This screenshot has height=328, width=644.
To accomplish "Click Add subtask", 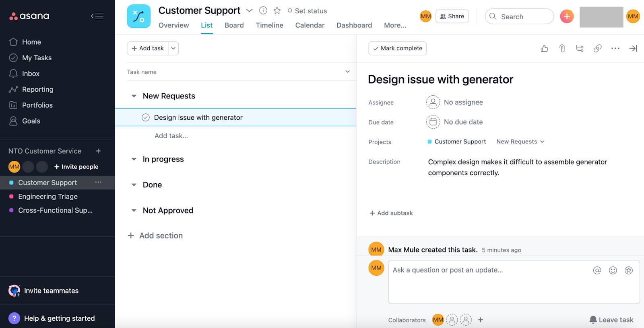I will pos(391,213).
